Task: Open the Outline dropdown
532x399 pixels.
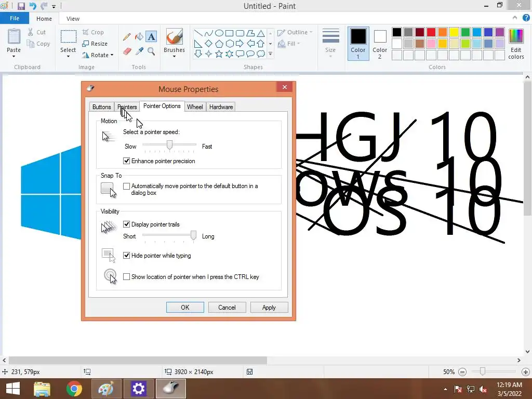Action: point(295,32)
